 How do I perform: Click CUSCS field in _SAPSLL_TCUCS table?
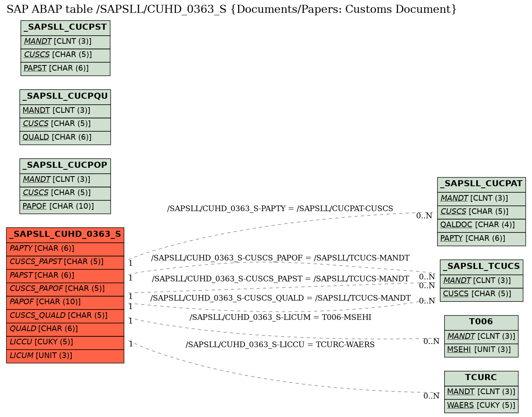click(x=481, y=294)
